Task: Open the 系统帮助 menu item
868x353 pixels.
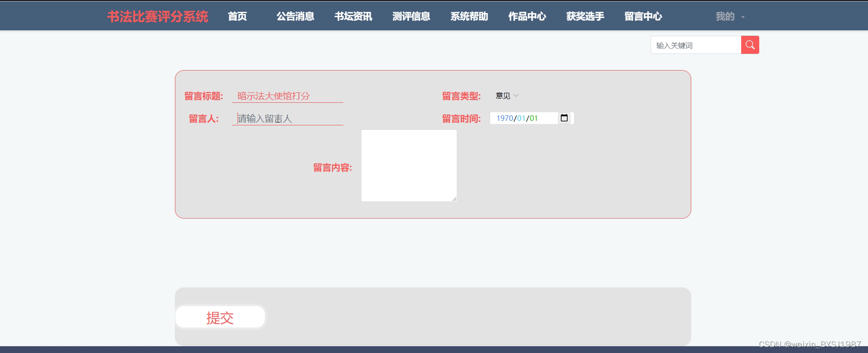Action: 469,17
